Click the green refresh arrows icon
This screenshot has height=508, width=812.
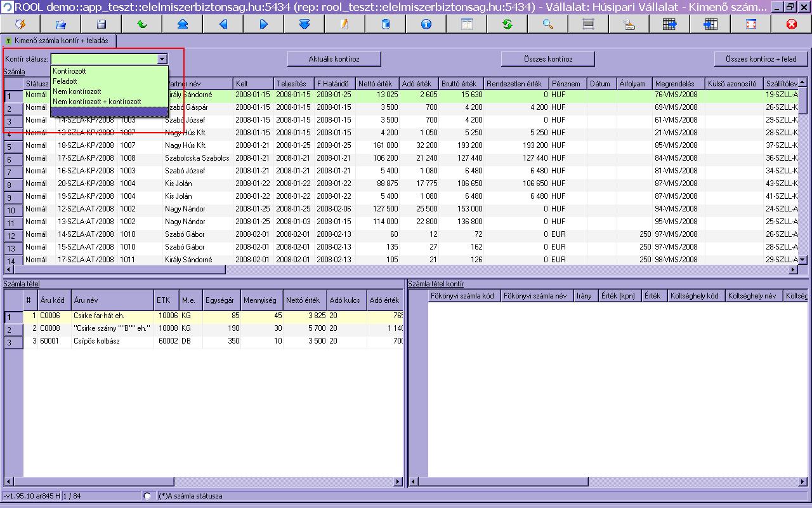click(x=507, y=24)
